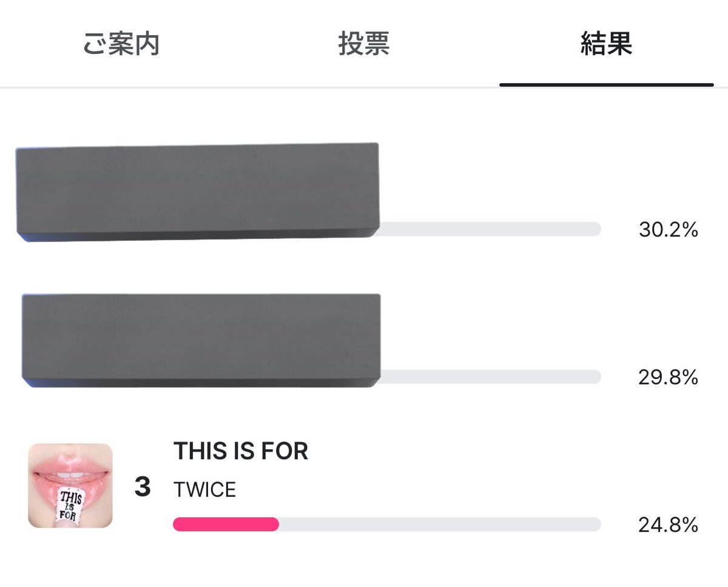This screenshot has width=728, height=587.
Task: Open the THIS IS FOR album thumbnail
Action: [70, 486]
